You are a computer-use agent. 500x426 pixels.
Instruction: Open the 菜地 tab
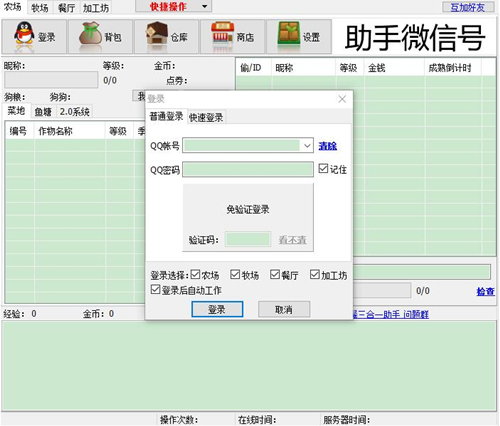(x=16, y=110)
